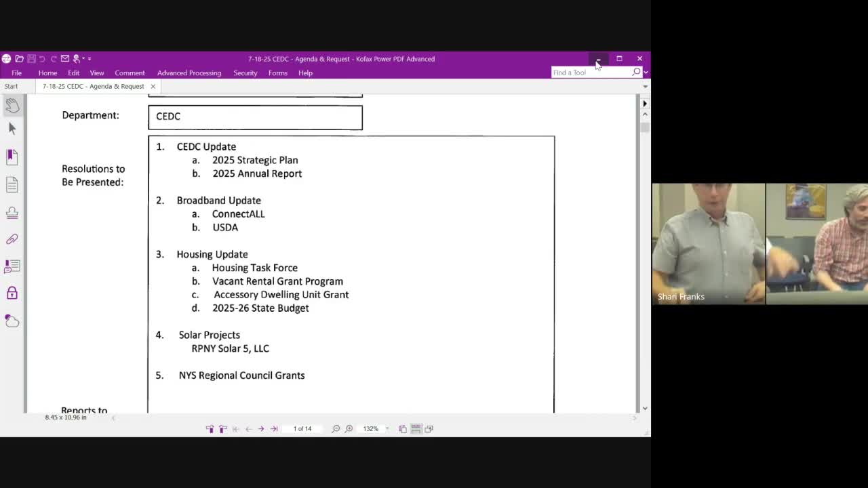Expand the quick access toolbar customize arrow

90,59
